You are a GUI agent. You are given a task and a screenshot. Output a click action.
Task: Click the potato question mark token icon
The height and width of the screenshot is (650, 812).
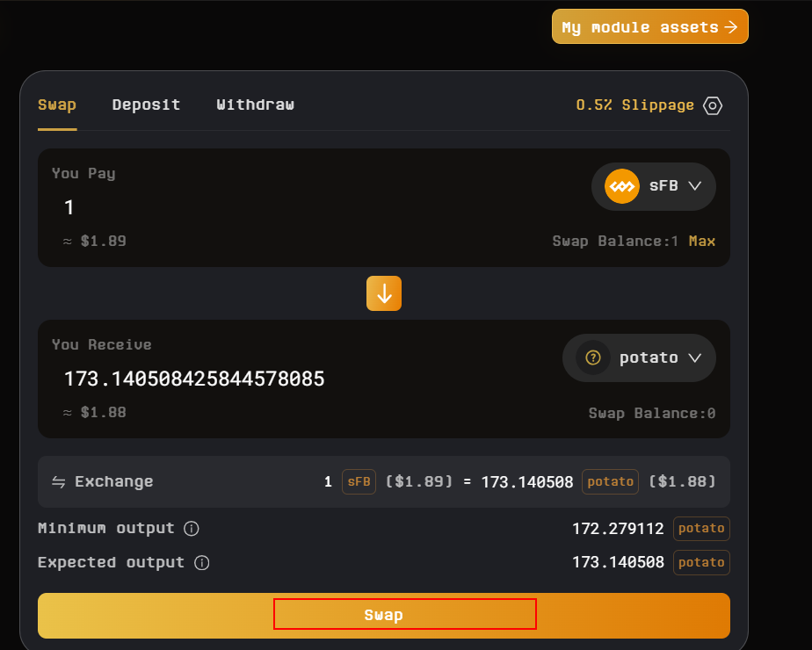[593, 357]
